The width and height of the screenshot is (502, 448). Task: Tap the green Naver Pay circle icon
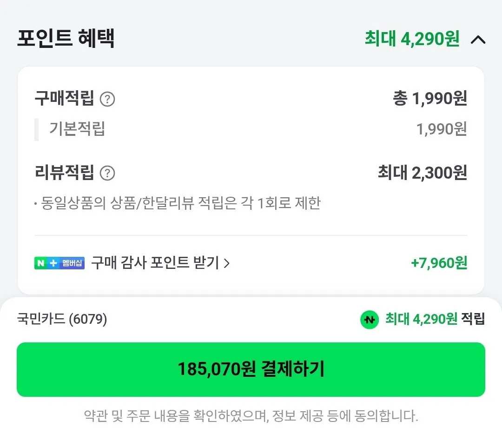coord(370,320)
